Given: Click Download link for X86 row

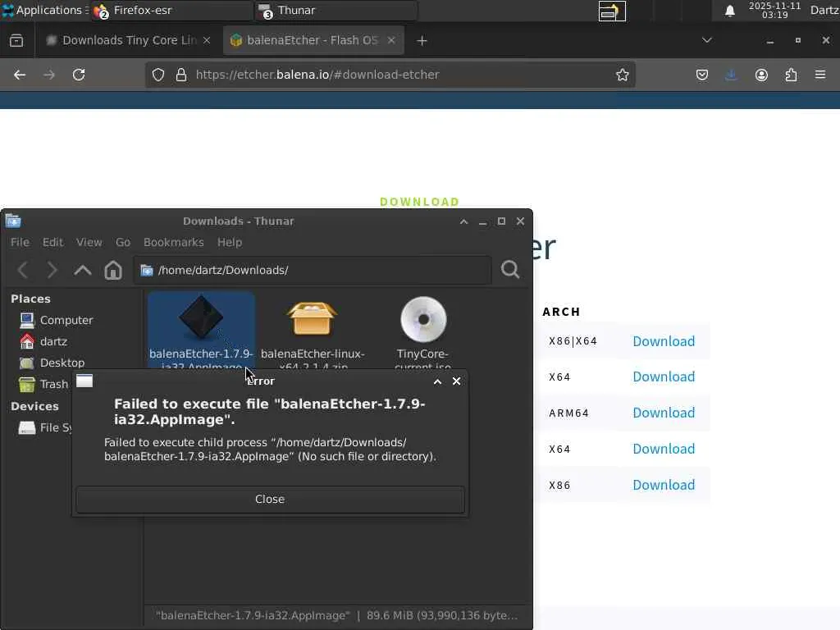Looking at the screenshot, I should [x=664, y=485].
